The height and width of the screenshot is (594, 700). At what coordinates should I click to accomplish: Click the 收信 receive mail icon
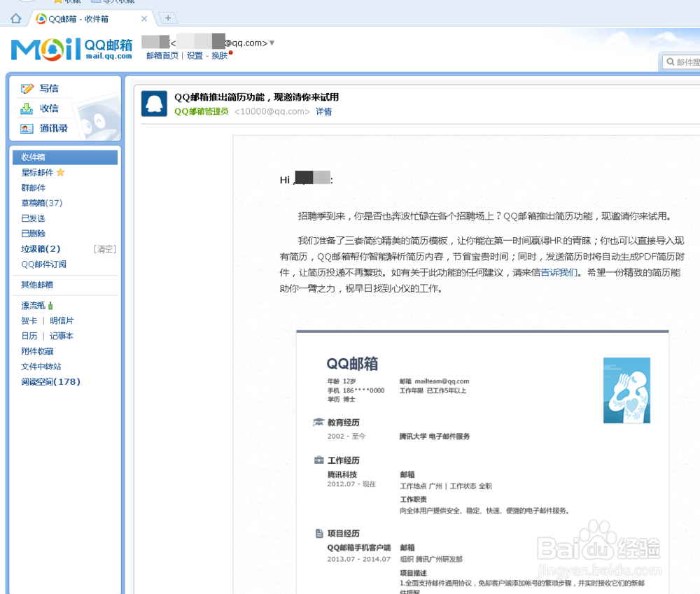coord(27,108)
